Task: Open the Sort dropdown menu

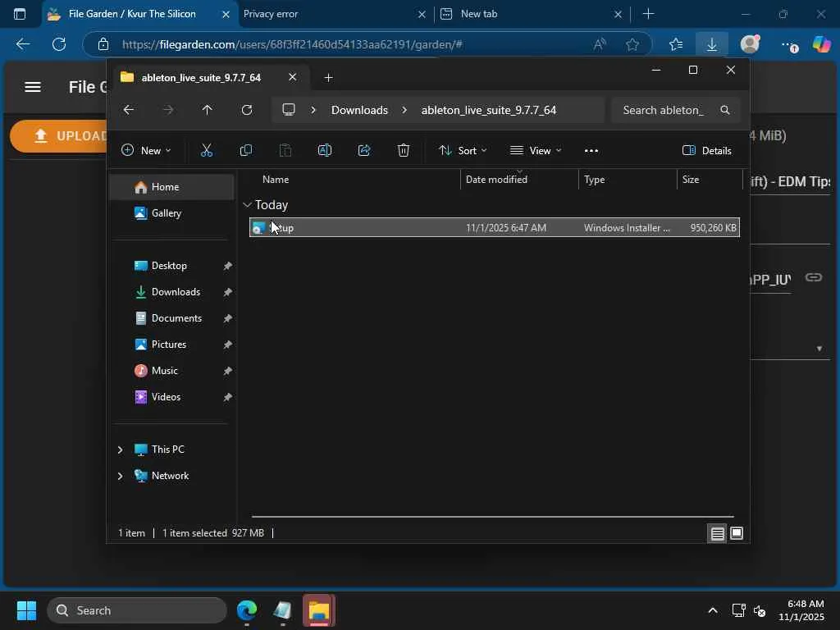Action: click(463, 151)
